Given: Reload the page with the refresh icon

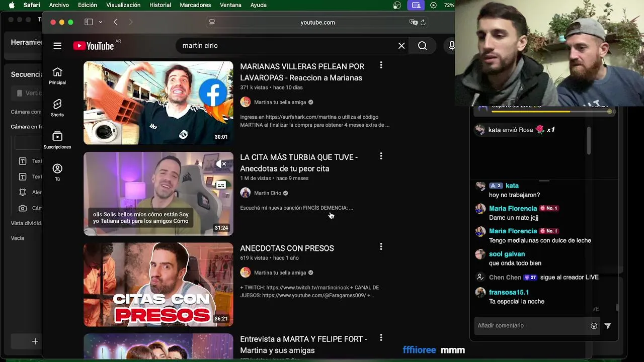Looking at the screenshot, I should [423, 22].
